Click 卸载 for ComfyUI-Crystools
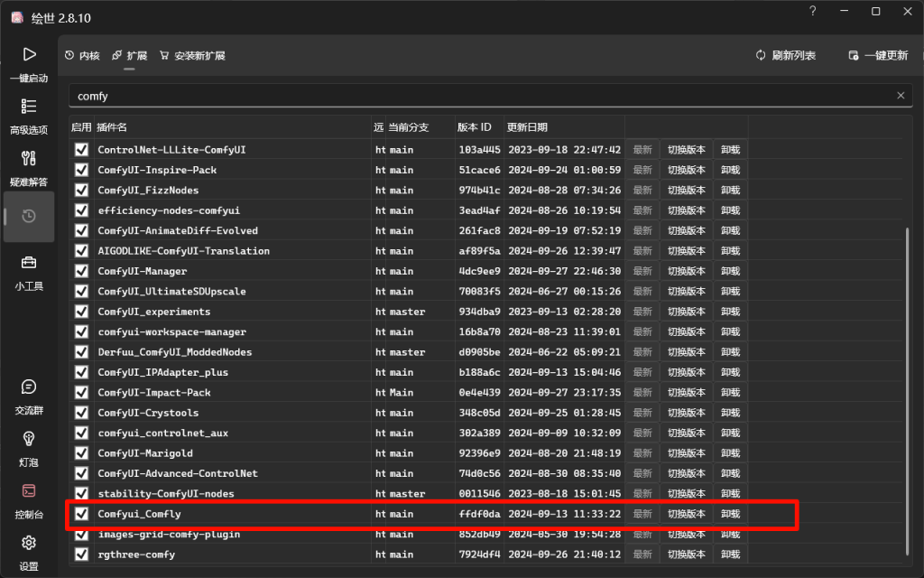Screen dimensions: 924x578 [730, 413]
